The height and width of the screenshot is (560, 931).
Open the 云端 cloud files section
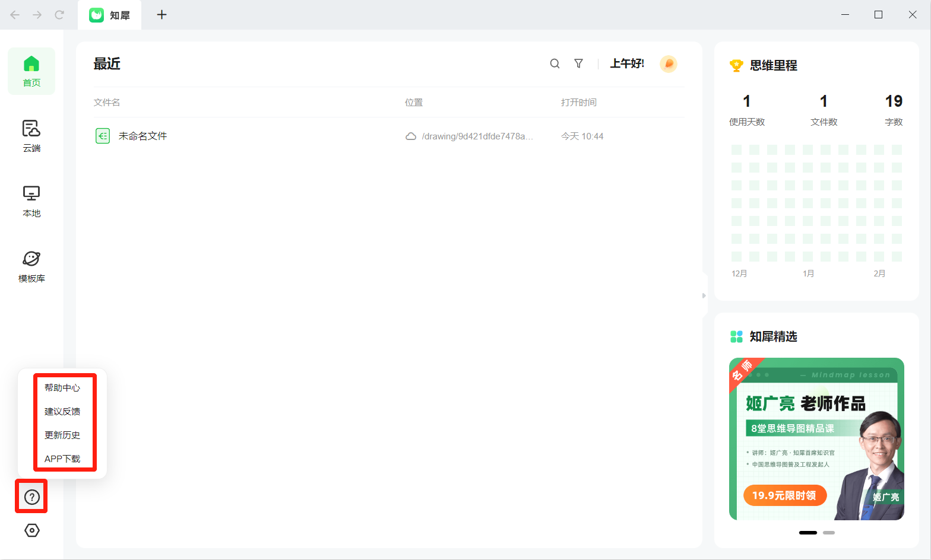[31, 136]
